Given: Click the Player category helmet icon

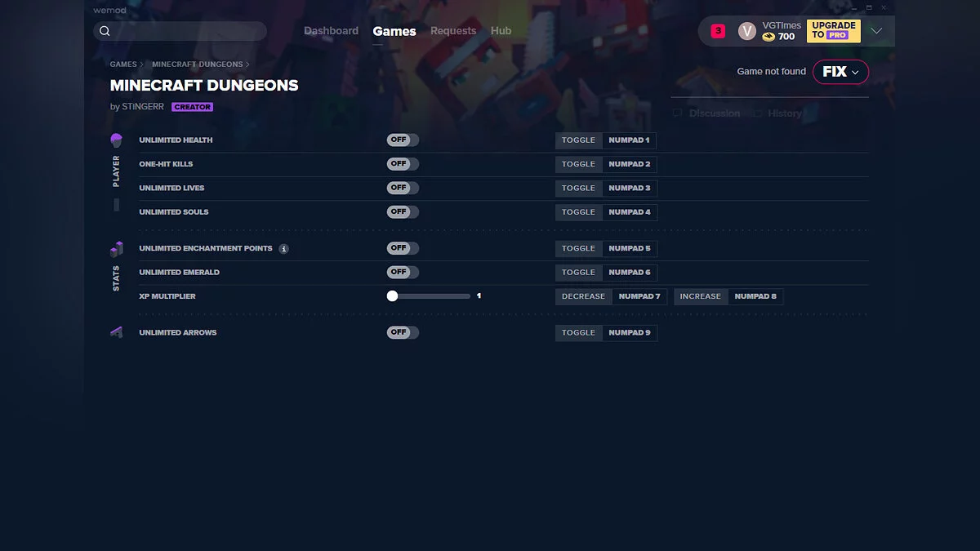Looking at the screenshot, I should pos(116,140).
